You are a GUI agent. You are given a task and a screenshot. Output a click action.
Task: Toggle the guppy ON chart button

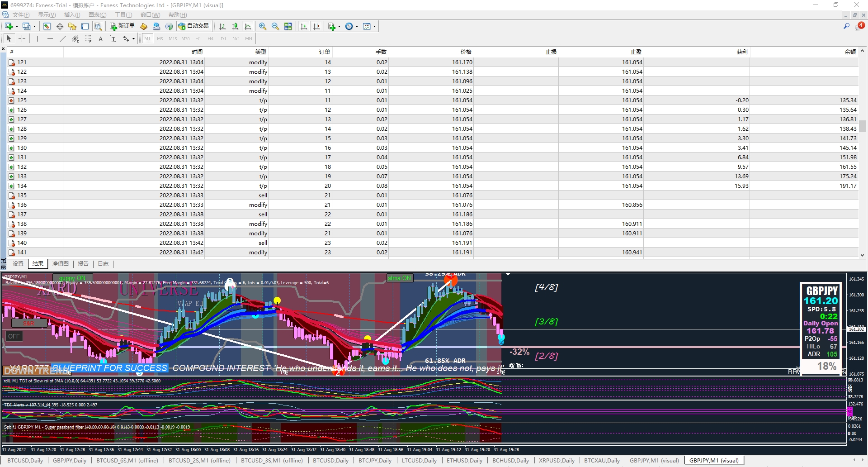click(72, 278)
